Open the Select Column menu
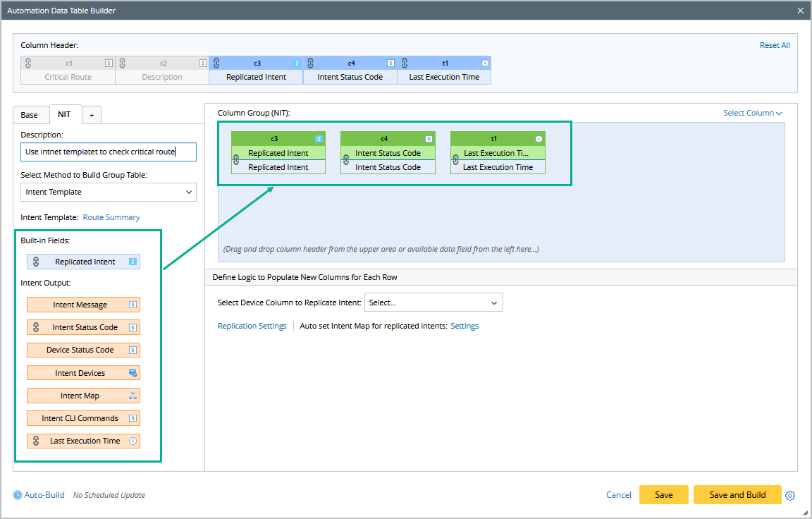Image resolution: width=812 pixels, height=519 pixels. (752, 113)
